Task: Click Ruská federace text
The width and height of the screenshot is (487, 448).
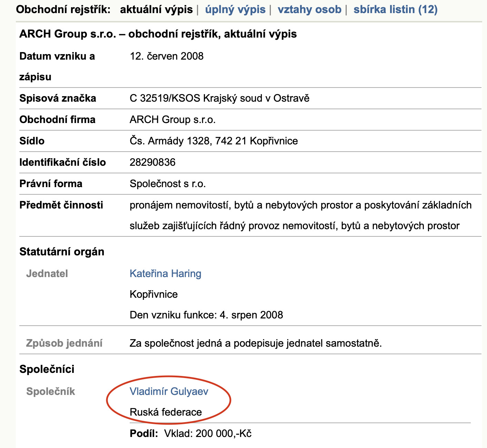Action: tap(166, 412)
